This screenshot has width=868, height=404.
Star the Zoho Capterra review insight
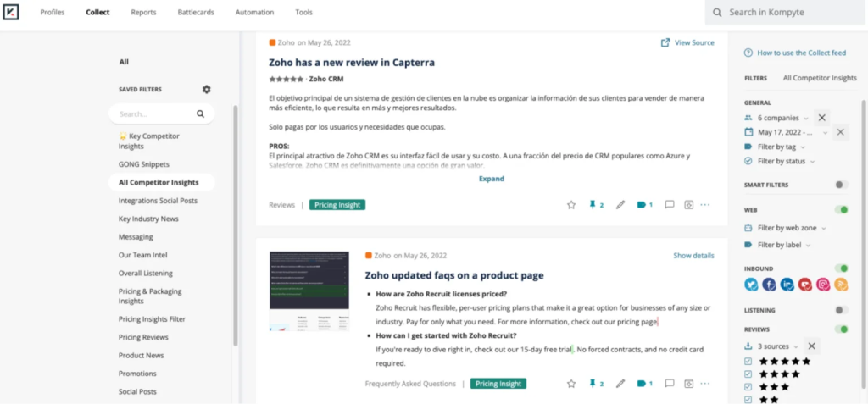(x=571, y=205)
